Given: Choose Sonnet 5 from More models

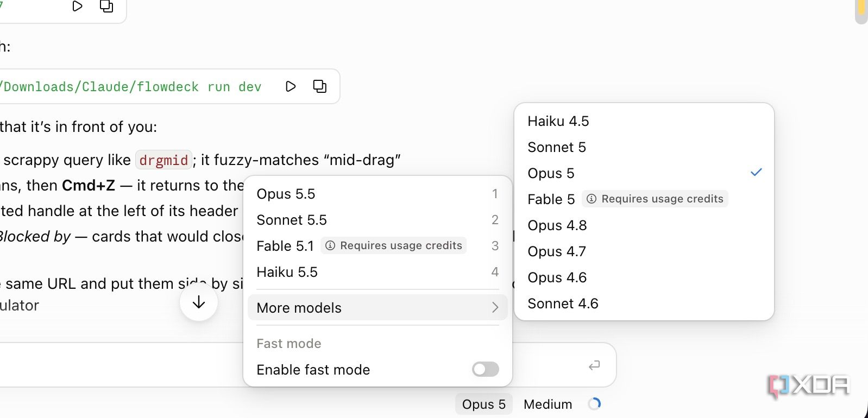Looking at the screenshot, I should [644, 147].
